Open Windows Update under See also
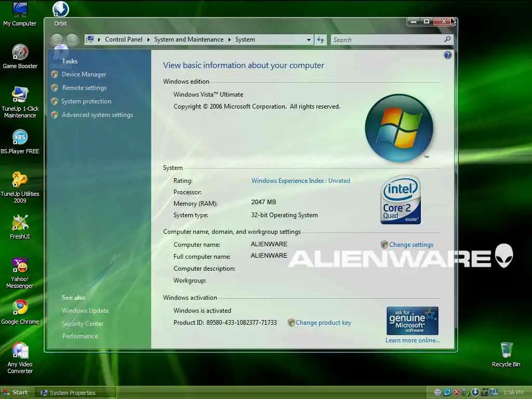Screen dimensions: 532x399 (x=85, y=311)
